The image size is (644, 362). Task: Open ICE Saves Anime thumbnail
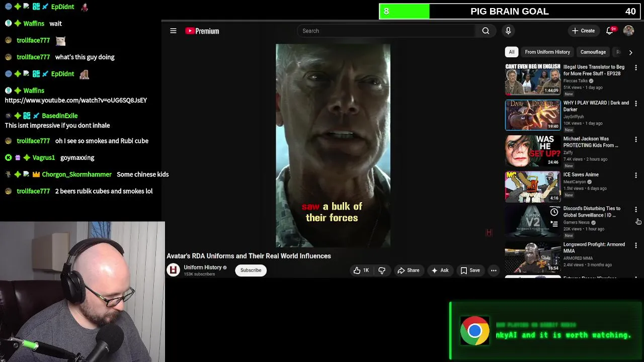point(532,187)
